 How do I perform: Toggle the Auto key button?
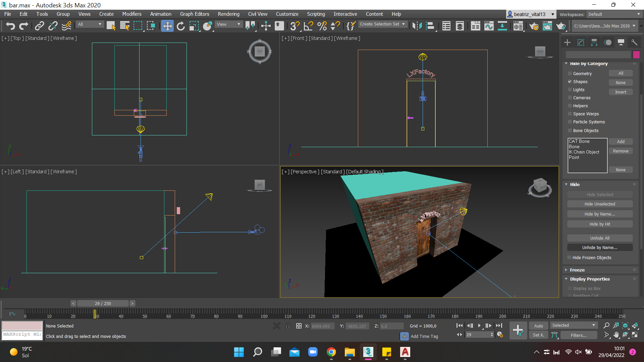[x=538, y=326]
